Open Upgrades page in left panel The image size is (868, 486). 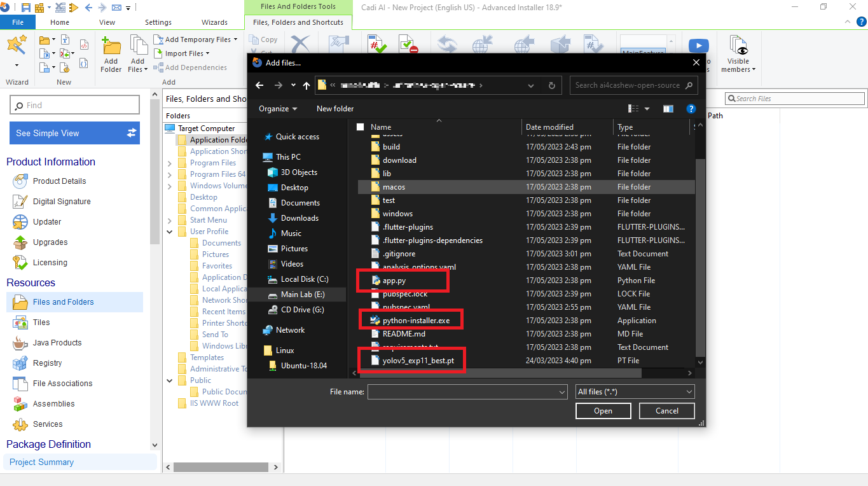tap(50, 242)
